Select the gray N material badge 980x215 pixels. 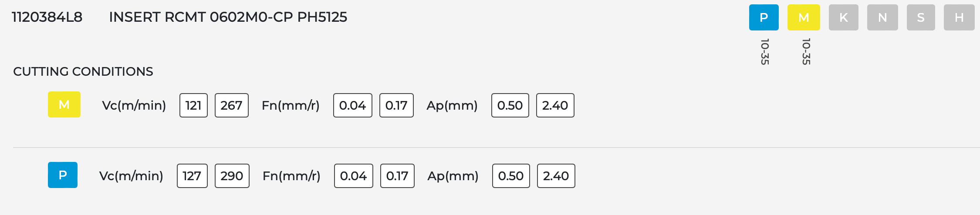pos(882,17)
